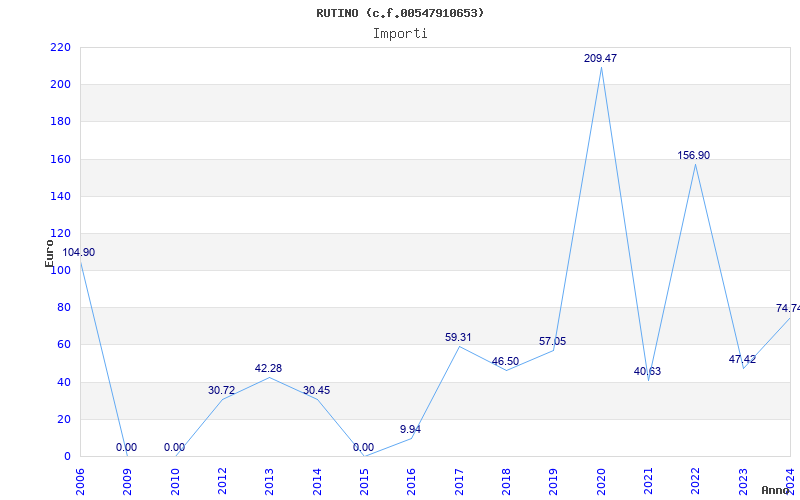Screen dimensions: 800x500
Task: Select the 57.05 data label
Action: (x=553, y=341)
